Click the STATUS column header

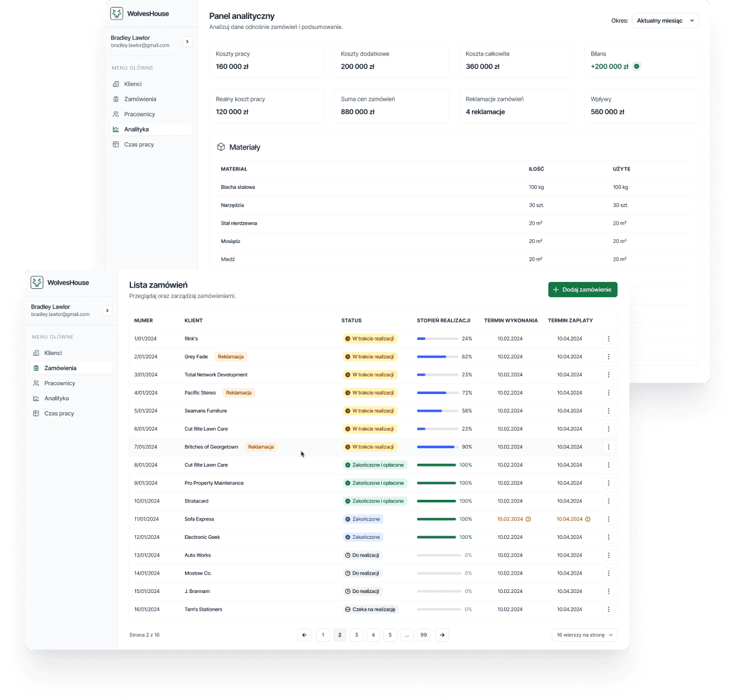[x=352, y=320]
